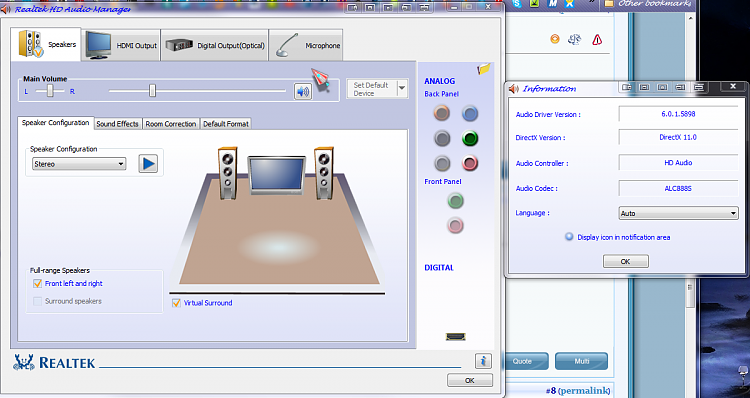Switch to the HDMI Output tab

pyautogui.click(x=121, y=45)
